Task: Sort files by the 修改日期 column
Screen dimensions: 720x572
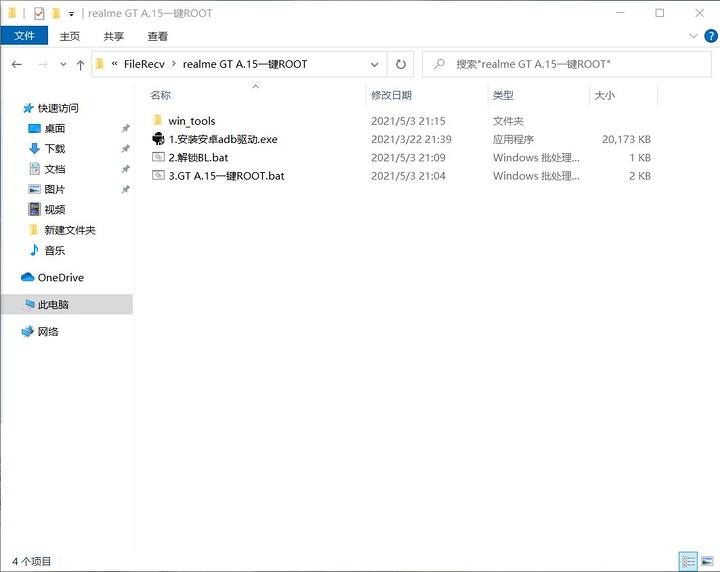Action: coord(391,95)
